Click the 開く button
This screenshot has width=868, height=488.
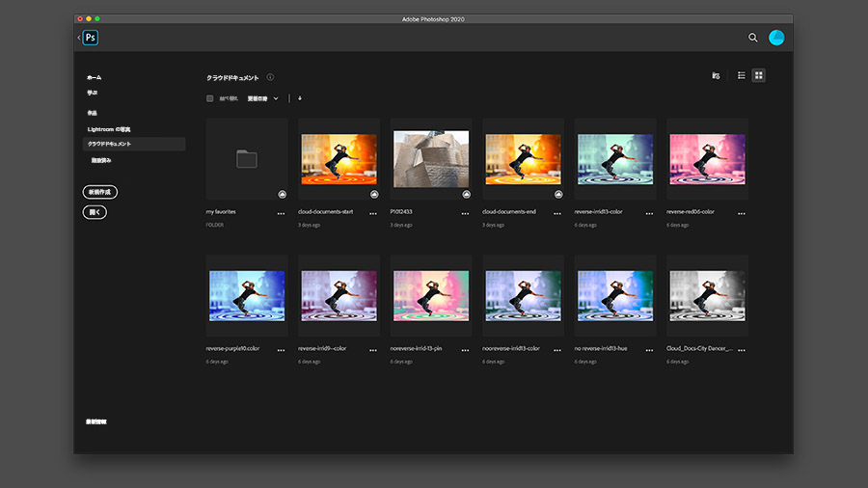(x=95, y=212)
